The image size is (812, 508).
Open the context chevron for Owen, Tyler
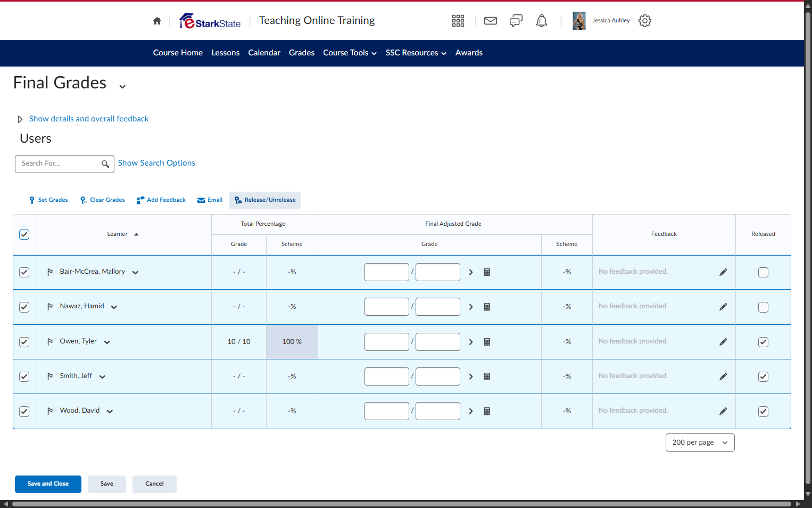[107, 342]
